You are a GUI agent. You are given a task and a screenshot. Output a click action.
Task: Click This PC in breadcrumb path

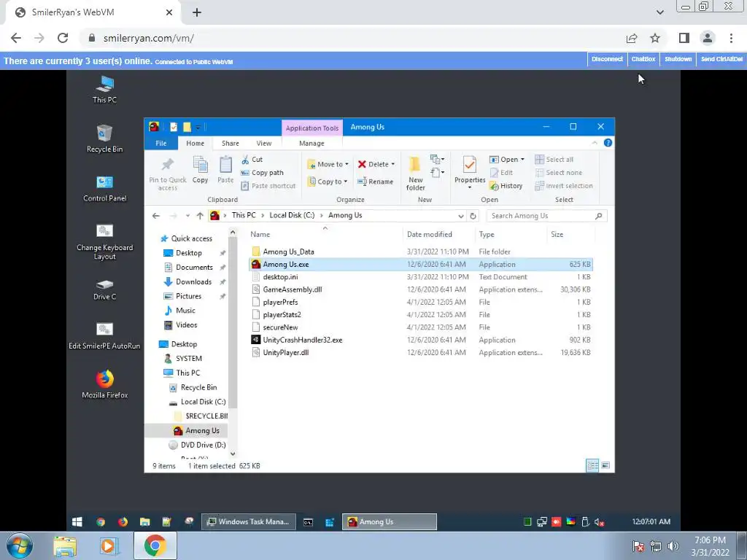point(244,215)
